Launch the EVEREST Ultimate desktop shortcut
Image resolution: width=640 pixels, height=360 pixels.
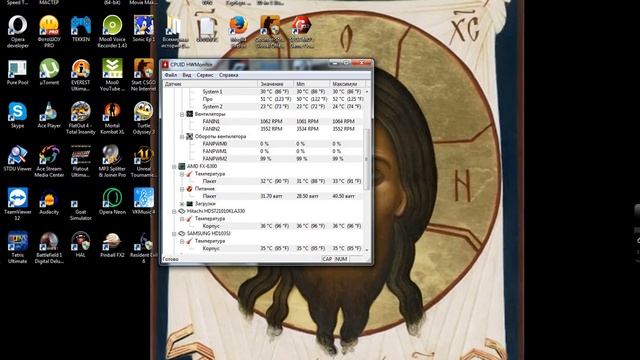pyautogui.click(x=81, y=75)
